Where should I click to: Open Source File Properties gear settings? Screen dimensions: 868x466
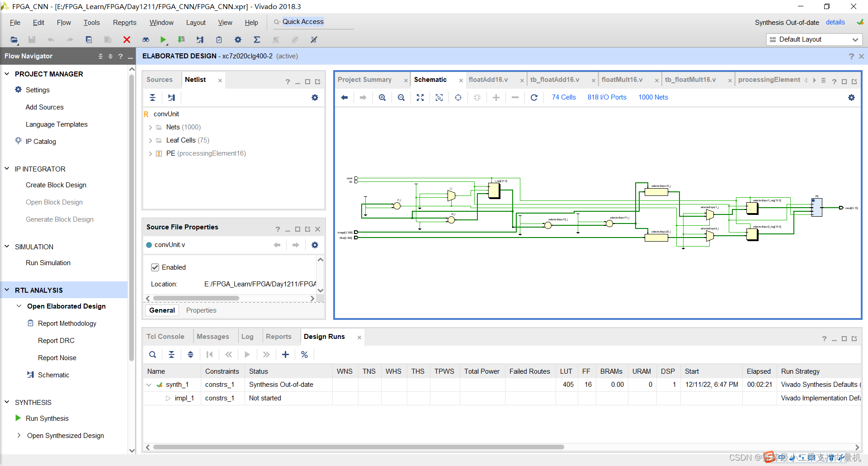[x=315, y=245]
